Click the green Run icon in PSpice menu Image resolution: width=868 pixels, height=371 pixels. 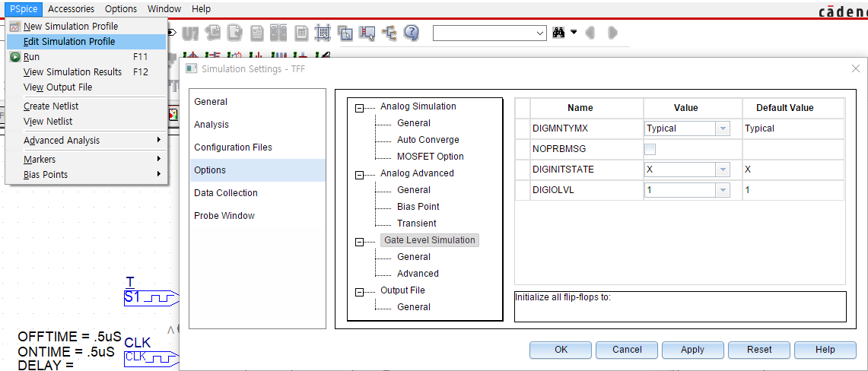pyautogui.click(x=15, y=57)
